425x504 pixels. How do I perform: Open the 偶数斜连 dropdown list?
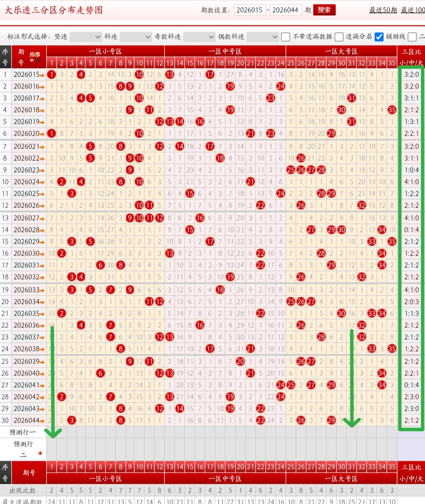point(262,37)
